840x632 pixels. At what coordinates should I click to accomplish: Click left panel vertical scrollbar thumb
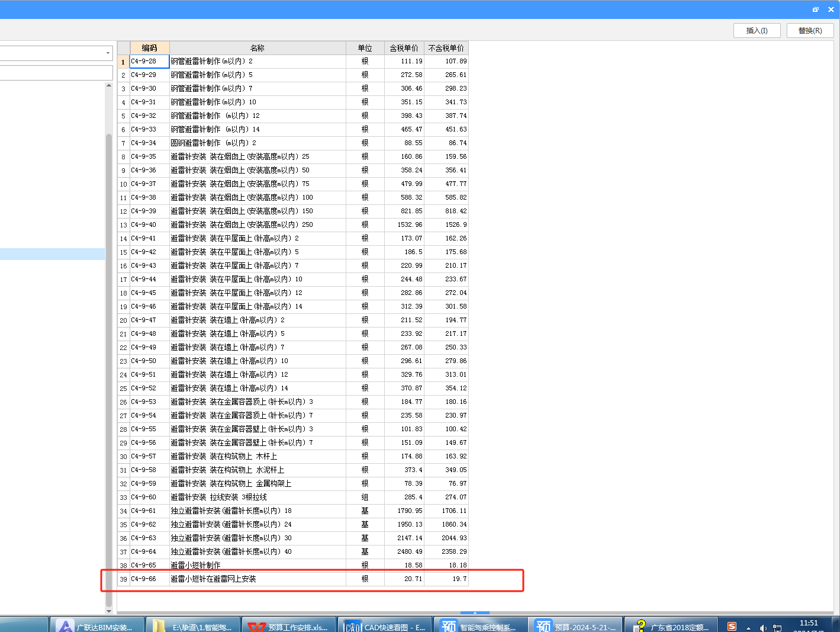[x=109, y=370]
